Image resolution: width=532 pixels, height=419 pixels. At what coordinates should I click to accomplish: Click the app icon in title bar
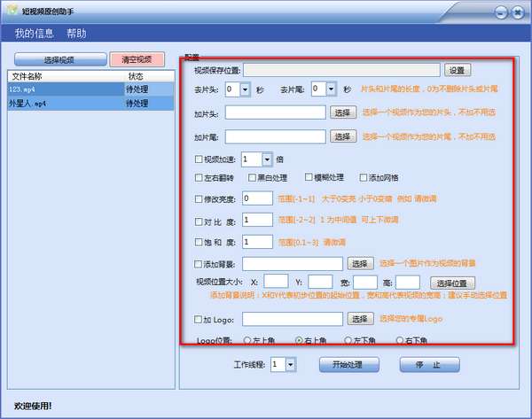(x=12, y=10)
